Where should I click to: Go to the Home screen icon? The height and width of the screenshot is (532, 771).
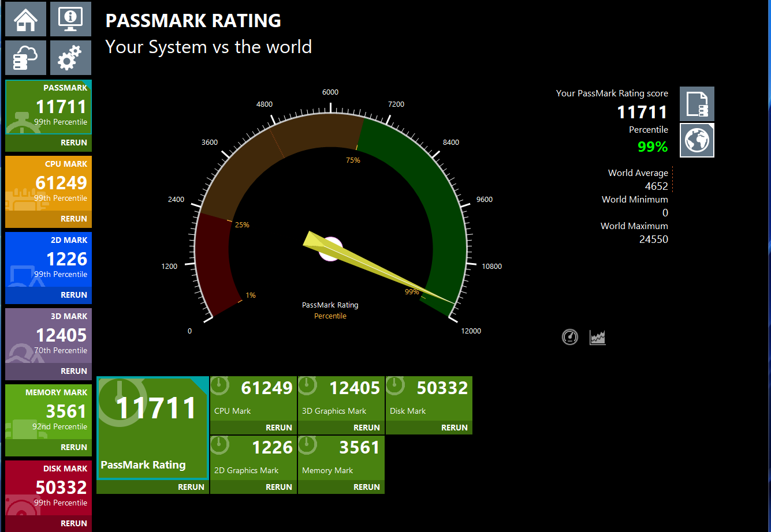point(26,19)
